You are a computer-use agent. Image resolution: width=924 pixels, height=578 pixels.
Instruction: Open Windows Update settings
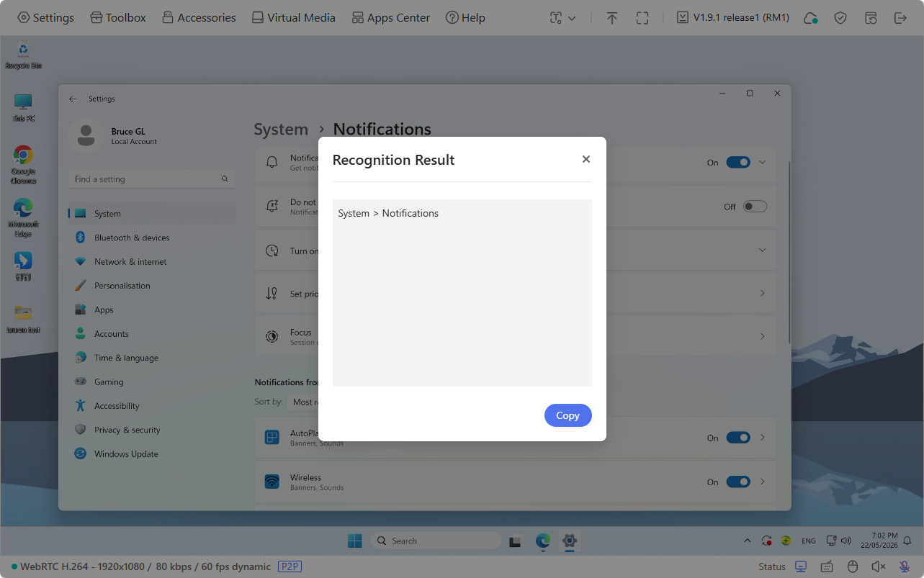(152, 454)
